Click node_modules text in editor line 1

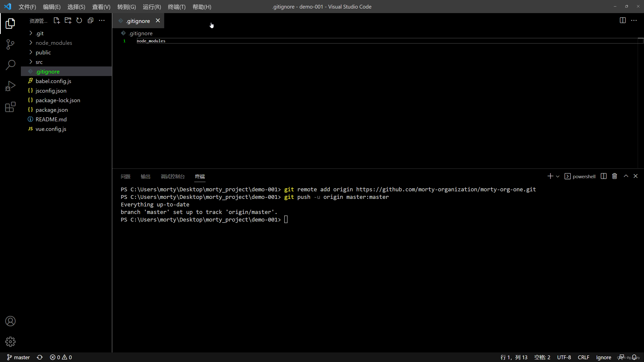click(x=151, y=41)
